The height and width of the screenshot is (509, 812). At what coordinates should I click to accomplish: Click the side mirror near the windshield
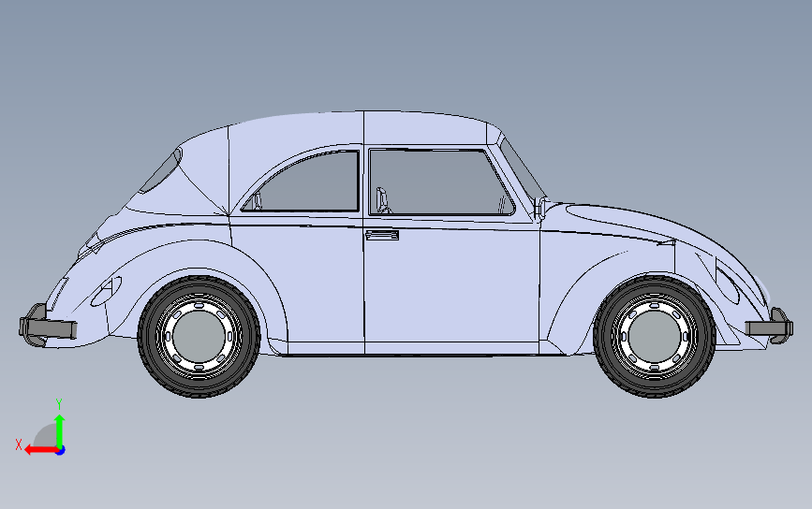tap(540, 208)
